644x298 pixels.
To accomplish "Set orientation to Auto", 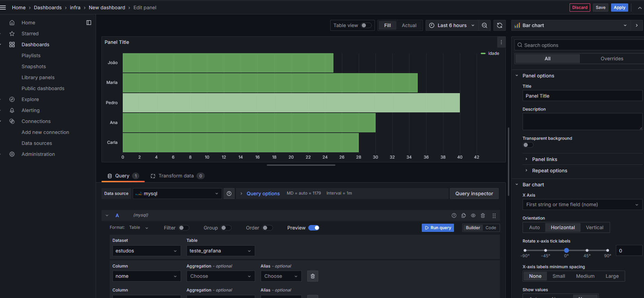I will tap(534, 227).
